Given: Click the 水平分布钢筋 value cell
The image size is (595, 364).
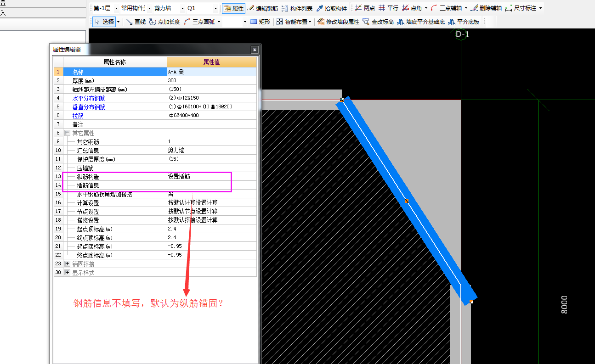Looking at the screenshot, I should coord(211,98).
